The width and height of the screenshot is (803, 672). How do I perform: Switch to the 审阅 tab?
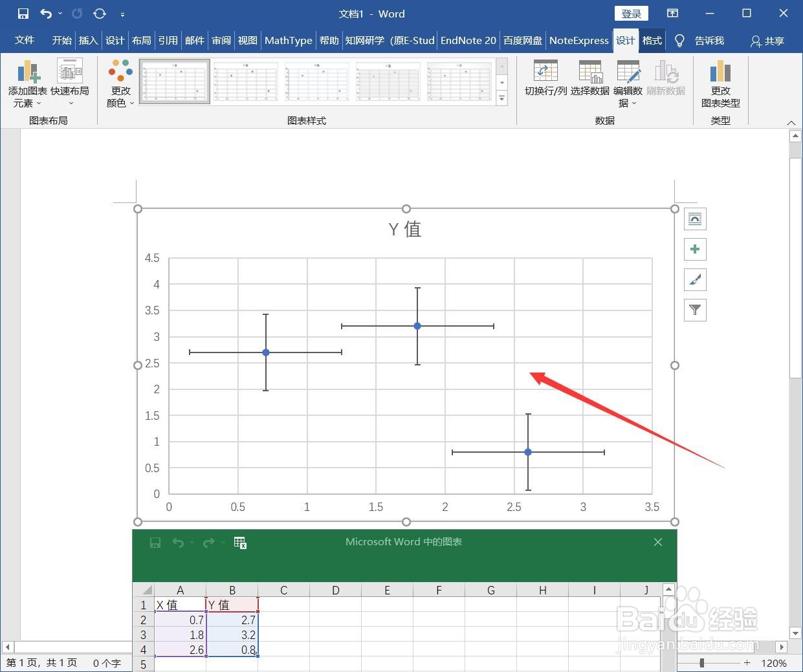[221, 40]
